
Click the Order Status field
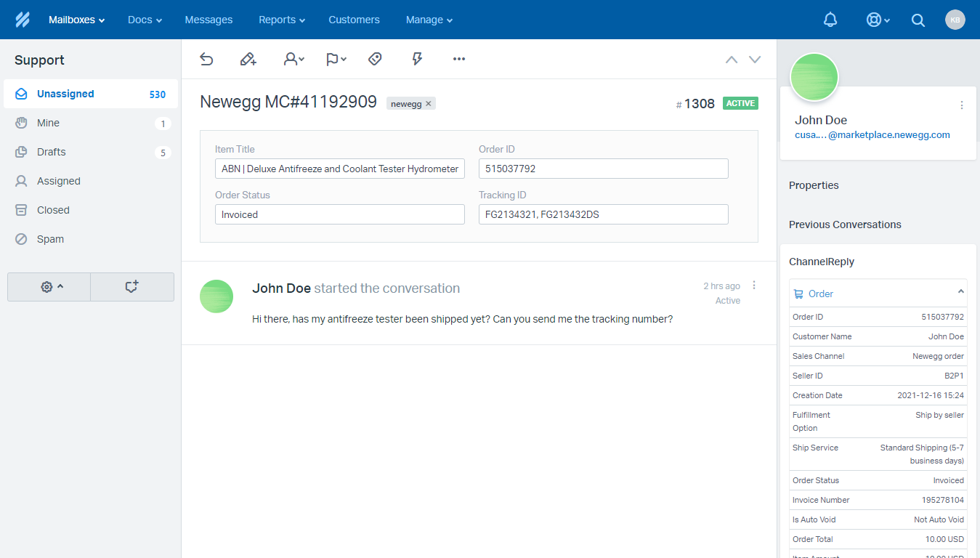339,214
